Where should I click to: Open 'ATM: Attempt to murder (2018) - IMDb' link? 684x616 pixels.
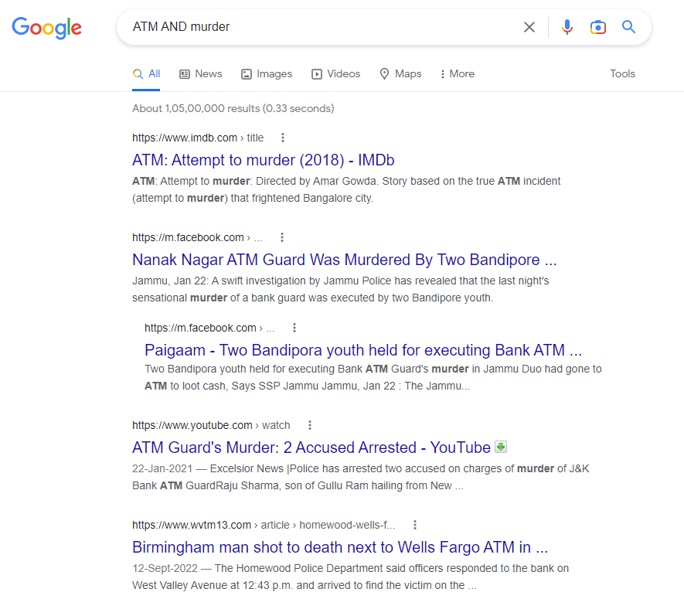264,160
